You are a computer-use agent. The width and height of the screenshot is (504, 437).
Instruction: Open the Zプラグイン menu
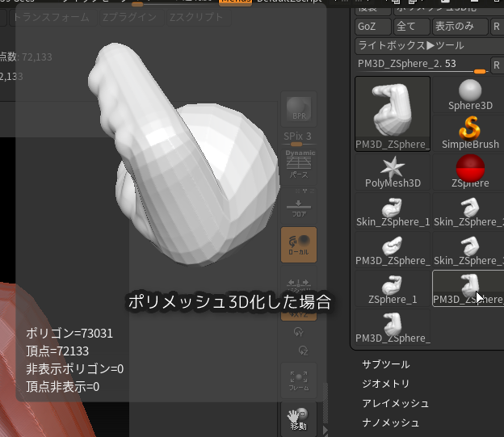[130, 17]
